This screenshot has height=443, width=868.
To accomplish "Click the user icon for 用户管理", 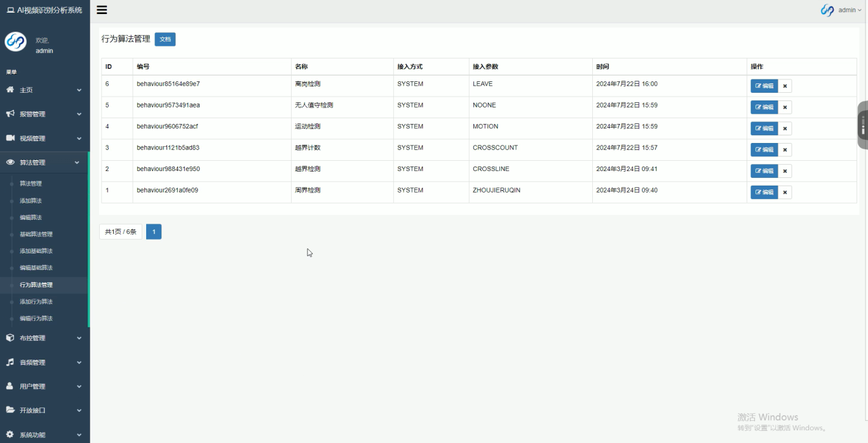I will pyautogui.click(x=10, y=386).
